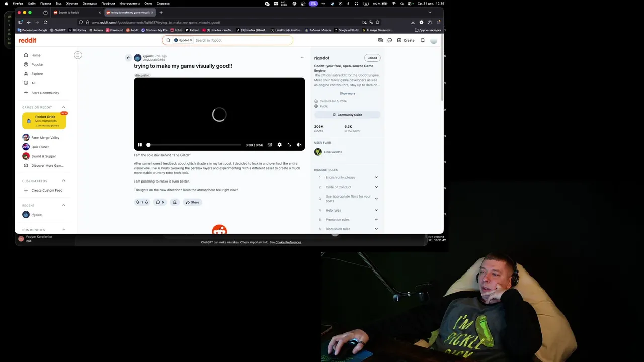644x362 pixels.
Task: Open r/godot subreddit avatar on post
Action: pos(137,58)
